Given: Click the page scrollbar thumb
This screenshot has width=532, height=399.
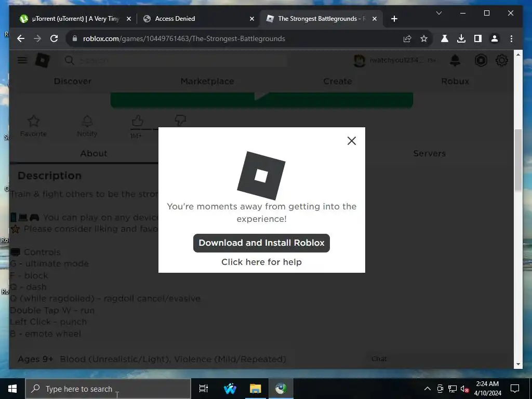Looking at the screenshot, I should click(518, 160).
